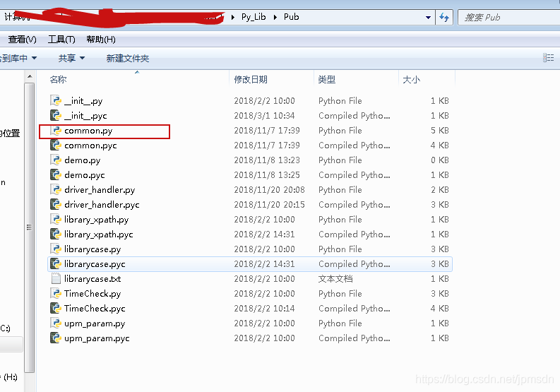Select the file name demo.py
This screenshot has width=560, height=392.
[82, 160]
